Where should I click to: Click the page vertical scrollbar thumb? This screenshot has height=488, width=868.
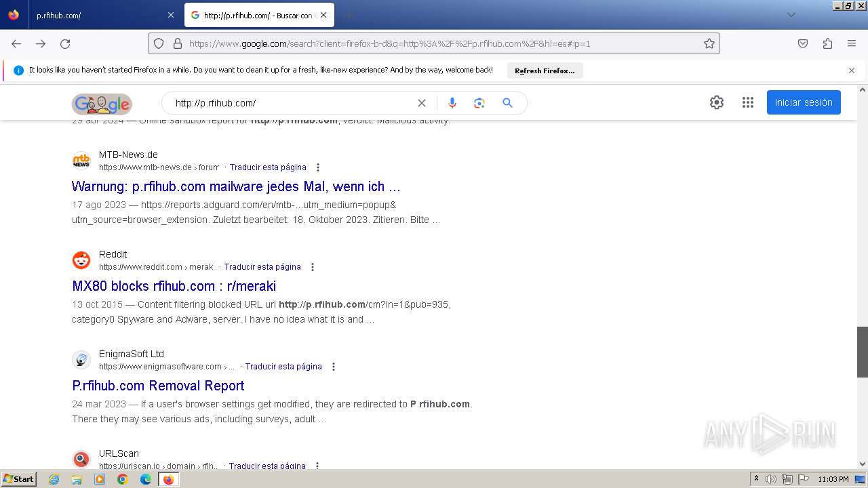coord(863,352)
